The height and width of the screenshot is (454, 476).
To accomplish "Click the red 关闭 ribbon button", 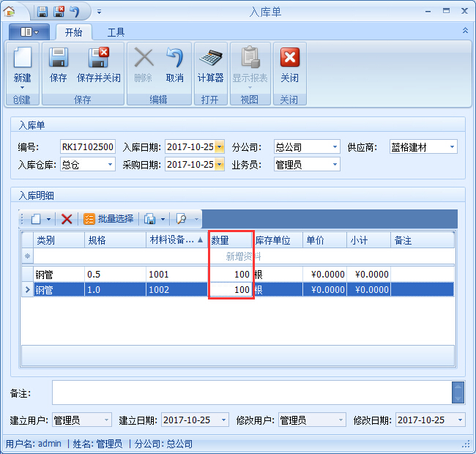I will [289, 65].
